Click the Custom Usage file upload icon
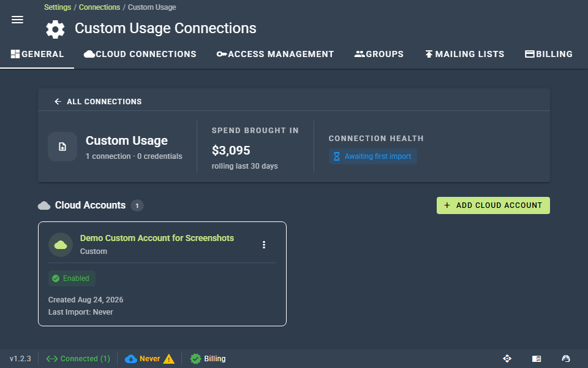The height and width of the screenshot is (368, 588). 62,147
